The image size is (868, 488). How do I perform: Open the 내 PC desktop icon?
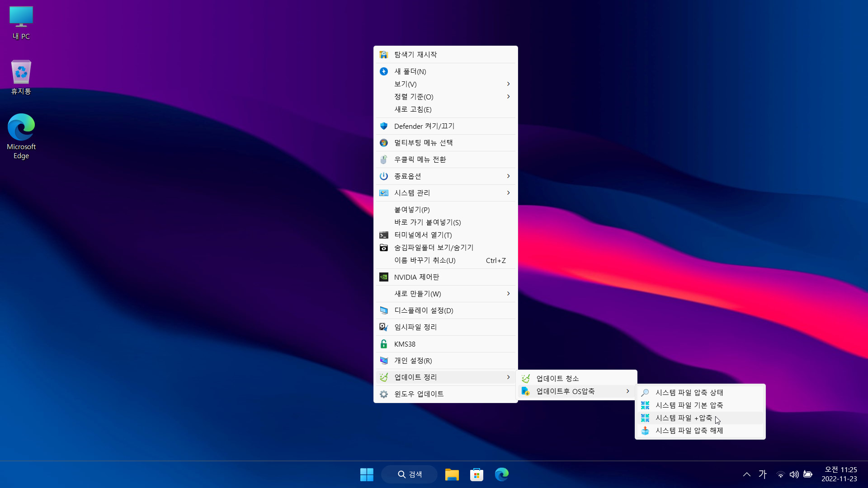click(x=21, y=23)
